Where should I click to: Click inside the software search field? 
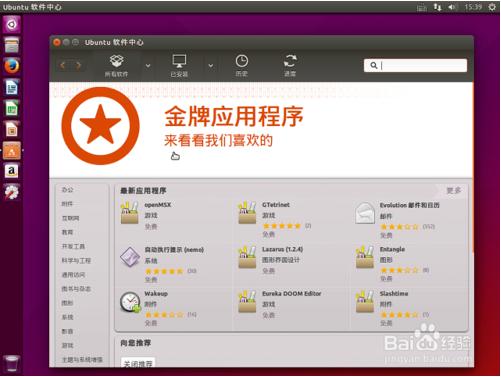[415, 65]
